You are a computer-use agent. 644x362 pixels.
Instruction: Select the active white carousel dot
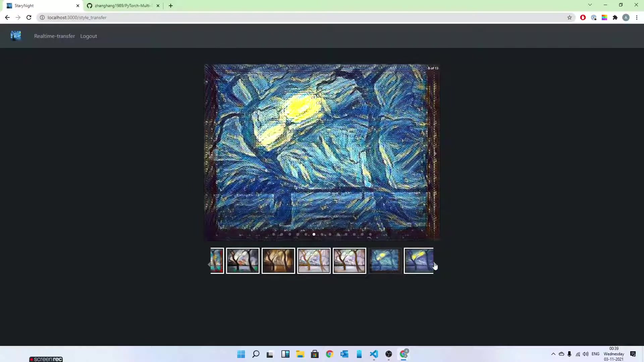(x=314, y=234)
